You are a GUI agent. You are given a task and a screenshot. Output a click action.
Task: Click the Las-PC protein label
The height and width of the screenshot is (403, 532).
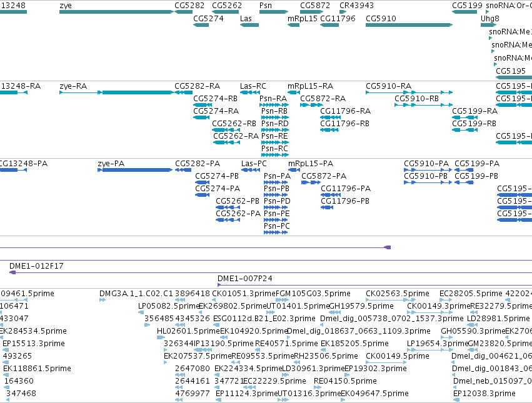(254, 164)
